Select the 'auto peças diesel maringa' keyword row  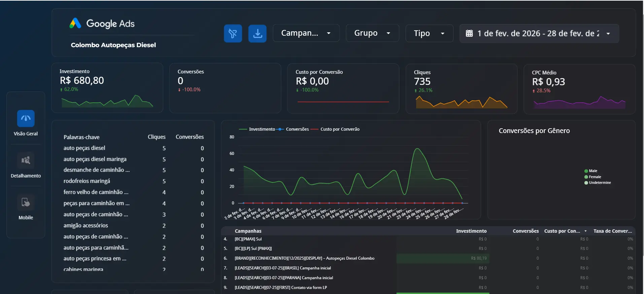95,159
